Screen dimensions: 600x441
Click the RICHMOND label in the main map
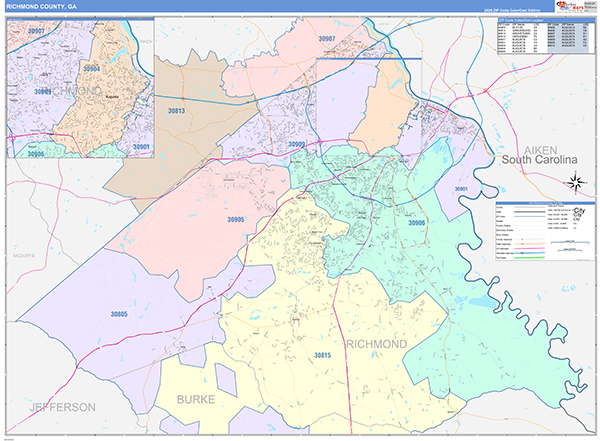[x=377, y=344]
